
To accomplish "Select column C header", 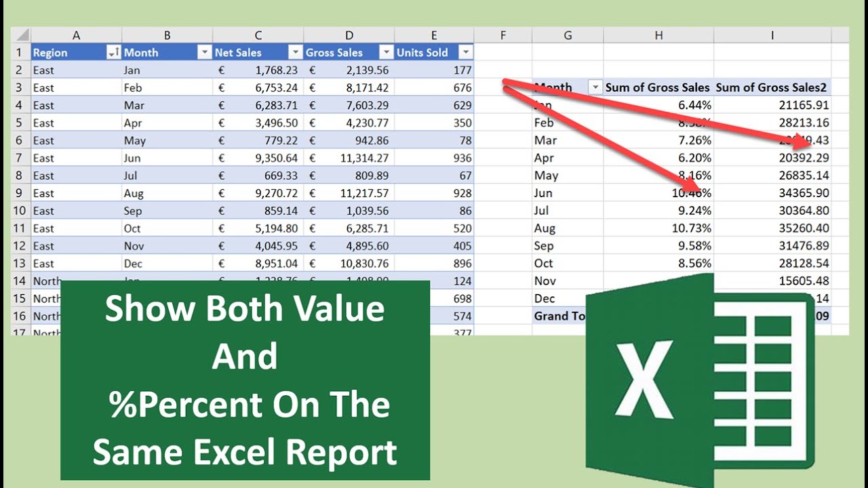I will point(258,35).
